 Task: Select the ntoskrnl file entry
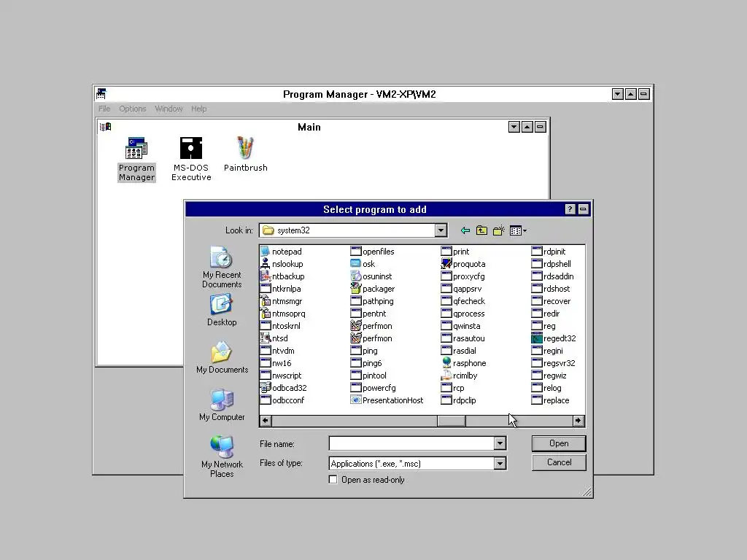281,326
